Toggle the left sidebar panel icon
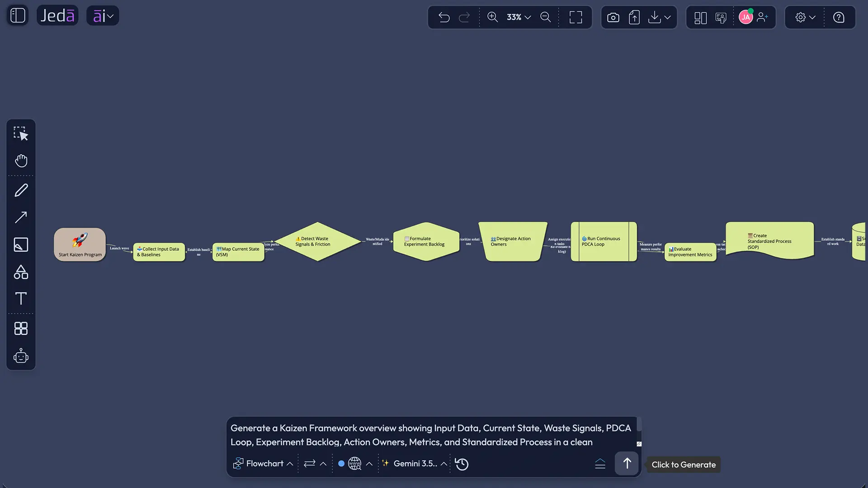The height and width of the screenshot is (488, 868). [x=18, y=16]
